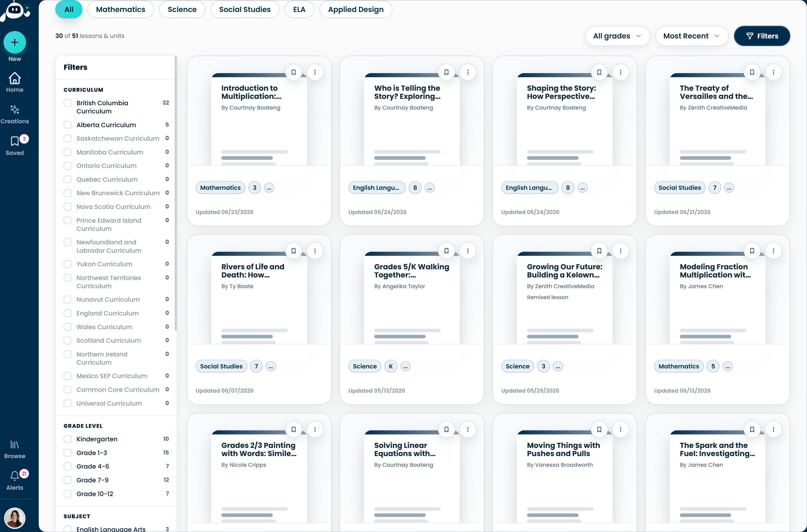Expand more tags on Grades 5/K Walking Together card
807x532 pixels.
[x=405, y=366]
